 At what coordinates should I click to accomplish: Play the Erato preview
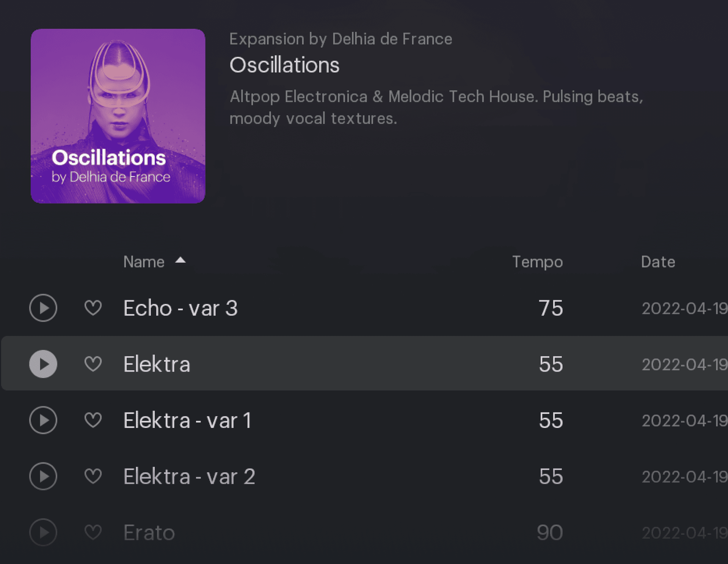(x=43, y=532)
